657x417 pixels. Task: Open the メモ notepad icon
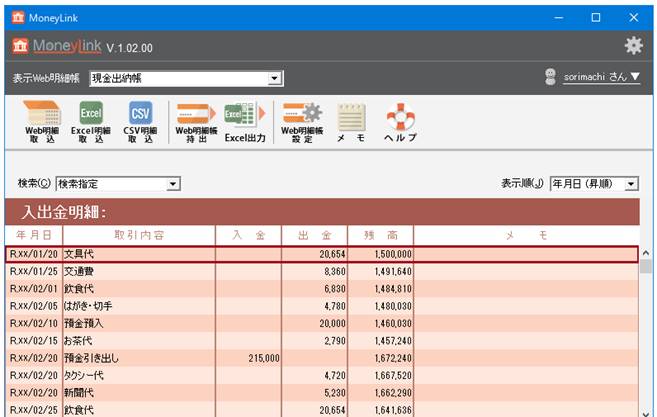(x=351, y=122)
